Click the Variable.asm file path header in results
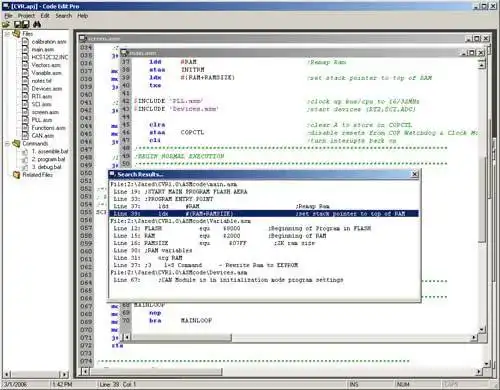Image resolution: width=500 pixels, height=390 pixels. click(180, 221)
